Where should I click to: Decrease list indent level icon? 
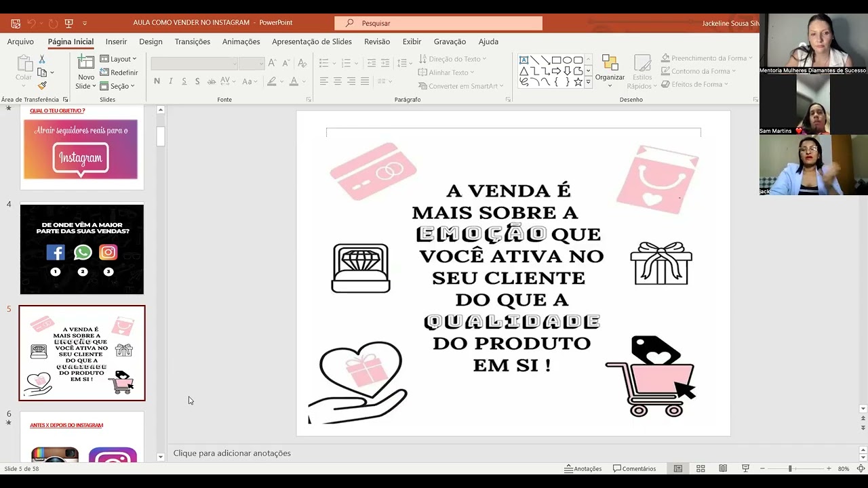pos(371,63)
